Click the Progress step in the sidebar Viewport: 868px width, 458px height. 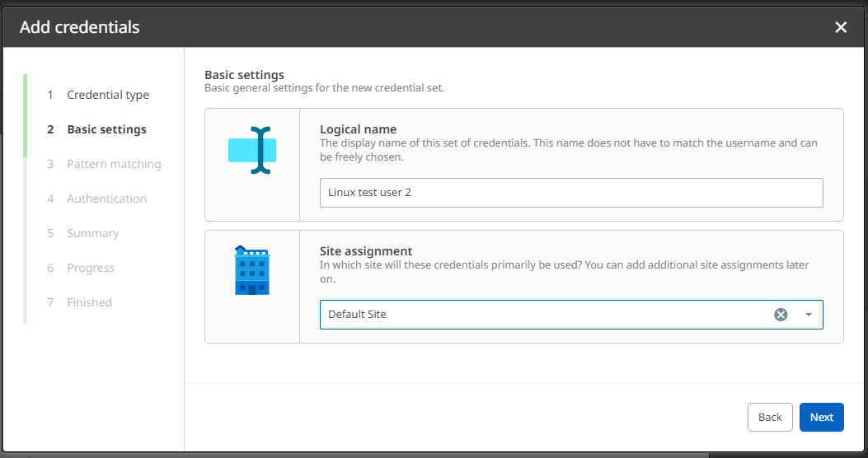tap(91, 268)
